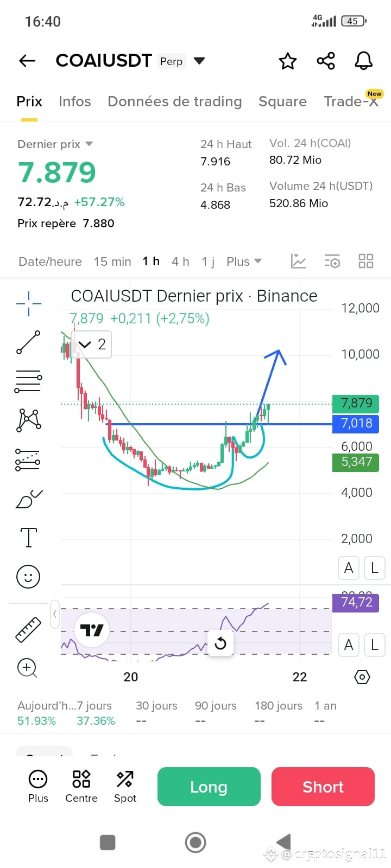Open the emoji sticker tool
Screen dimensions: 391x868
[28, 577]
